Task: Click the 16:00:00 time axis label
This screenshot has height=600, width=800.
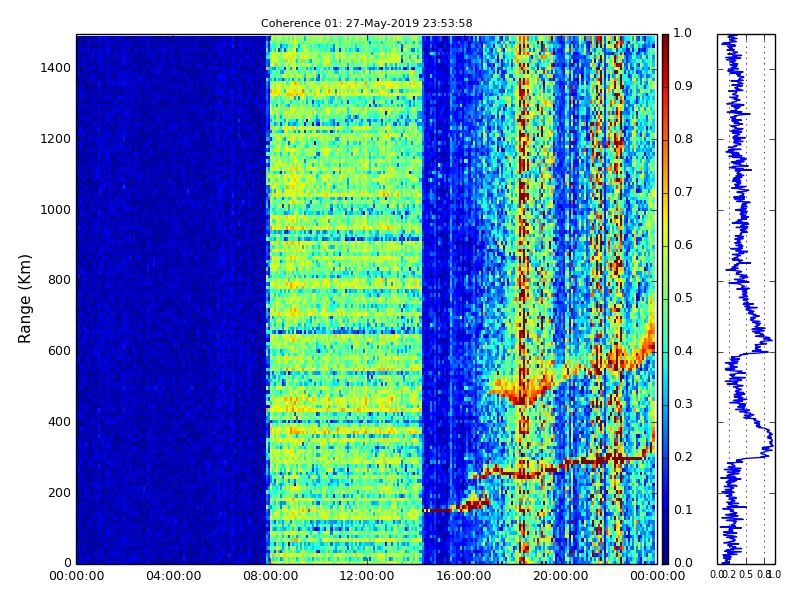Action: click(x=464, y=576)
